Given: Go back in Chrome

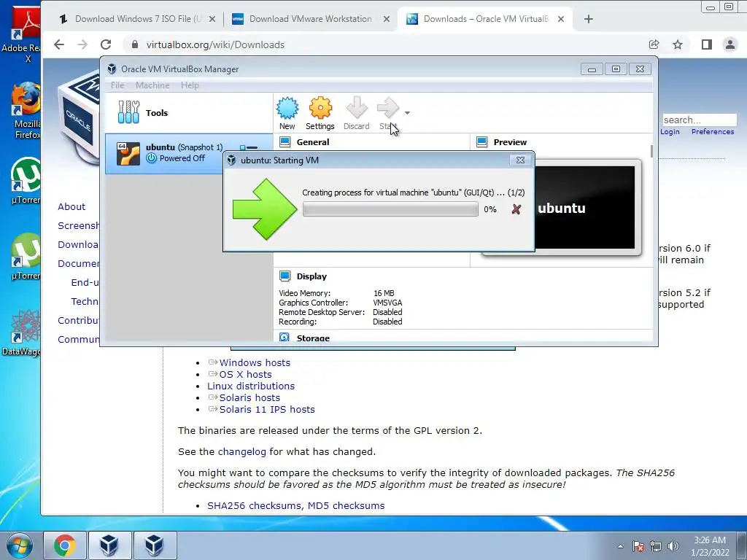Looking at the screenshot, I should (59, 44).
